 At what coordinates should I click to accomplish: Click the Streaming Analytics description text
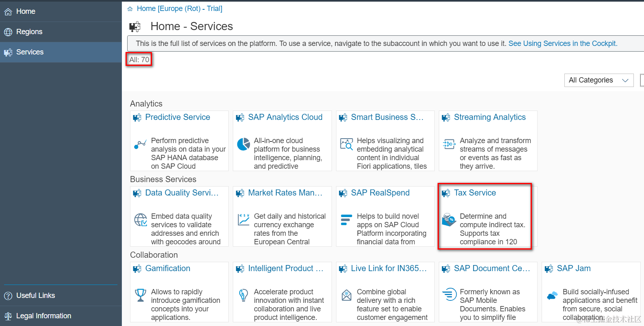[495, 153]
